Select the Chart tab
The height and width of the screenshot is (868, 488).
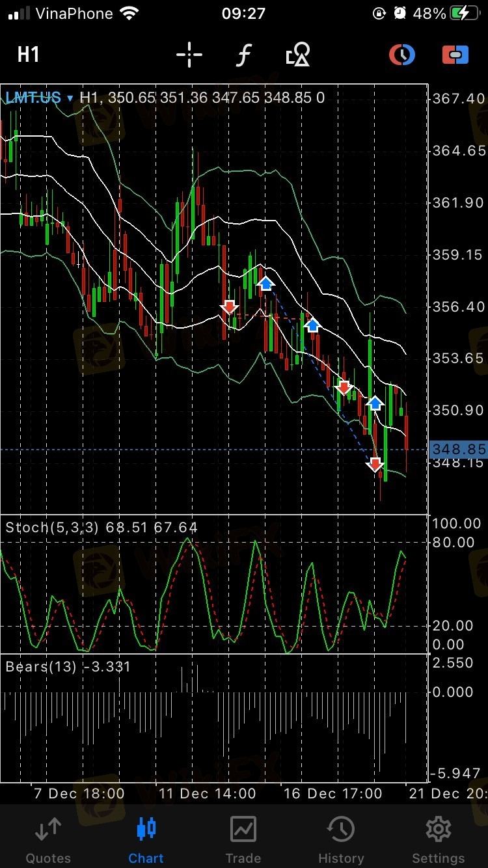(x=146, y=840)
